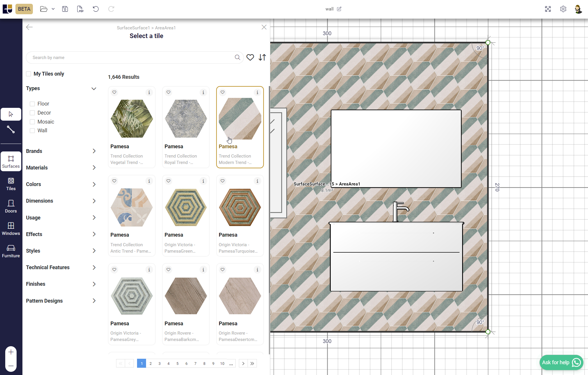Switch to the Tiles sidebar tab
Viewport: 588px width, 375px height.
pyautogui.click(x=11, y=184)
